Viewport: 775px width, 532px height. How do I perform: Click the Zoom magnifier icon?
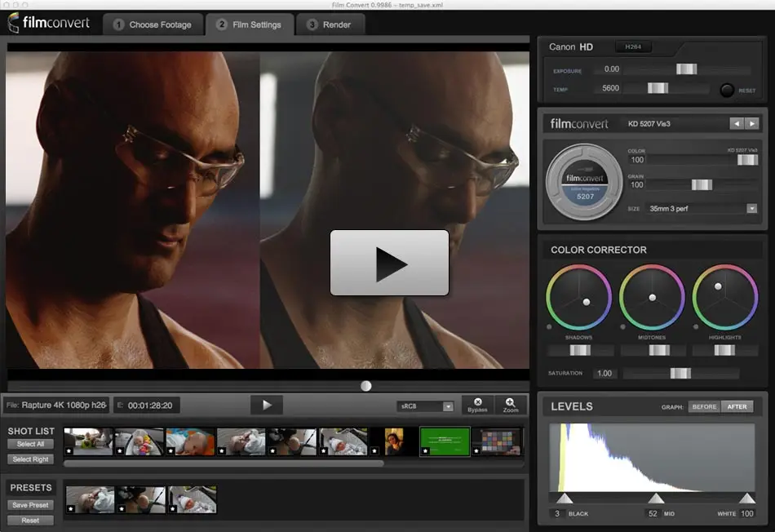pyautogui.click(x=511, y=405)
